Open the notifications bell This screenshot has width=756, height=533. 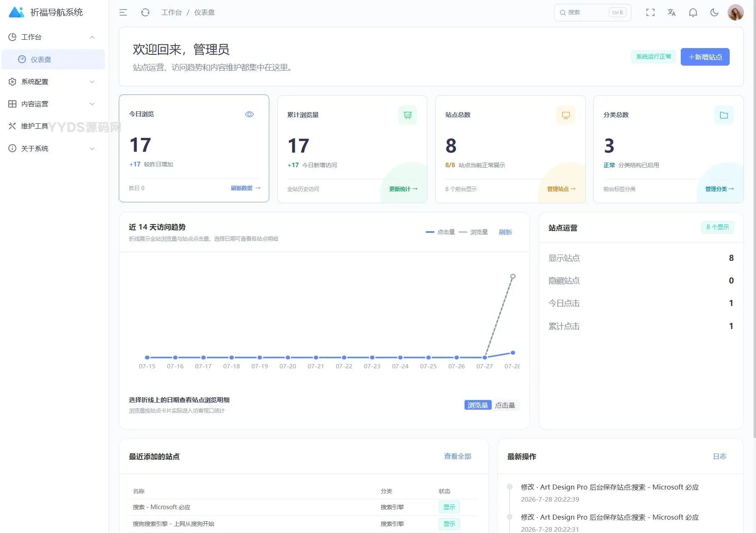coord(693,13)
